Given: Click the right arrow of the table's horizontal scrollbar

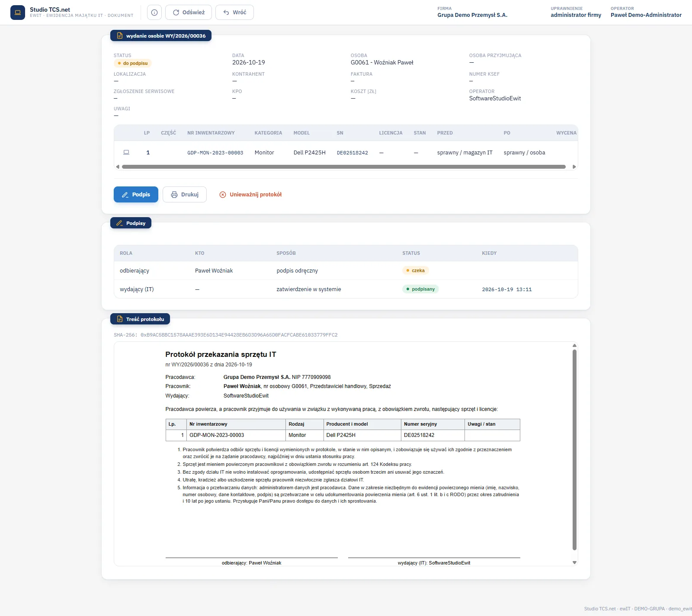Looking at the screenshot, I should pyautogui.click(x=574, y=167).
